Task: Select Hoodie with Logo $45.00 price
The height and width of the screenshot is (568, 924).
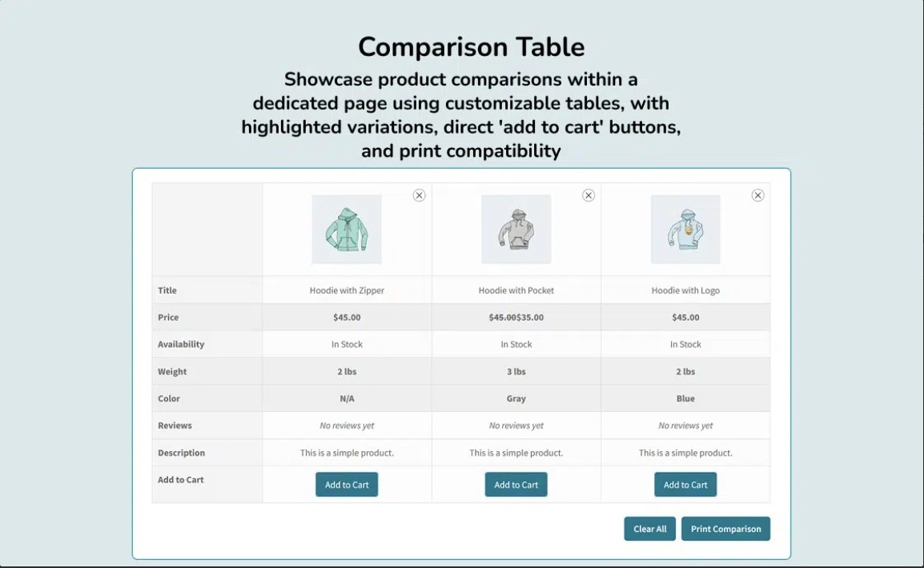Action: (x=685, y=318)
